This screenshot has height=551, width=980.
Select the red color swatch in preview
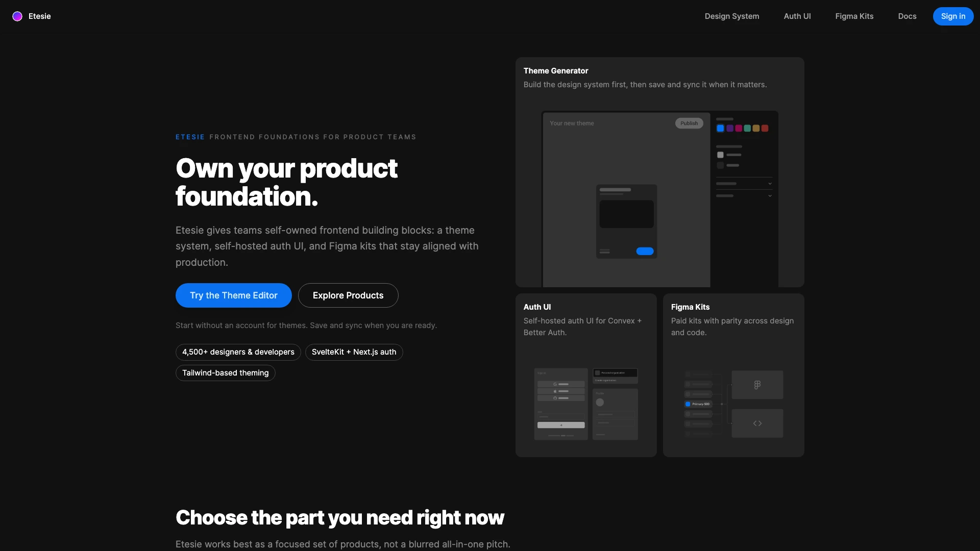tap(765, 129)
